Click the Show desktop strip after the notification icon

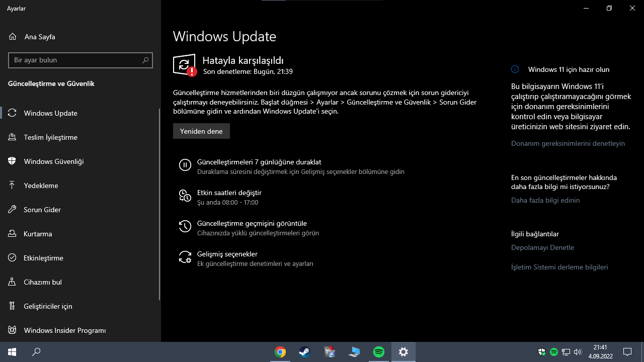point(642,352)
